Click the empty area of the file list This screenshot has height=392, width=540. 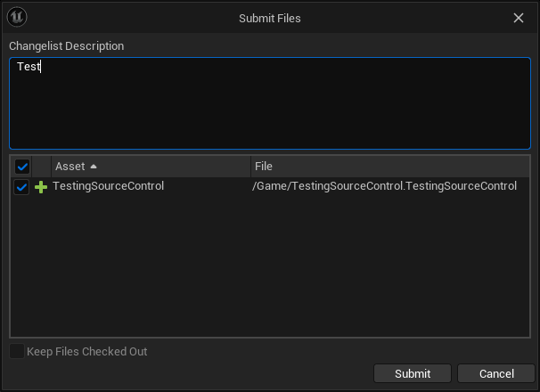(267, 267)
